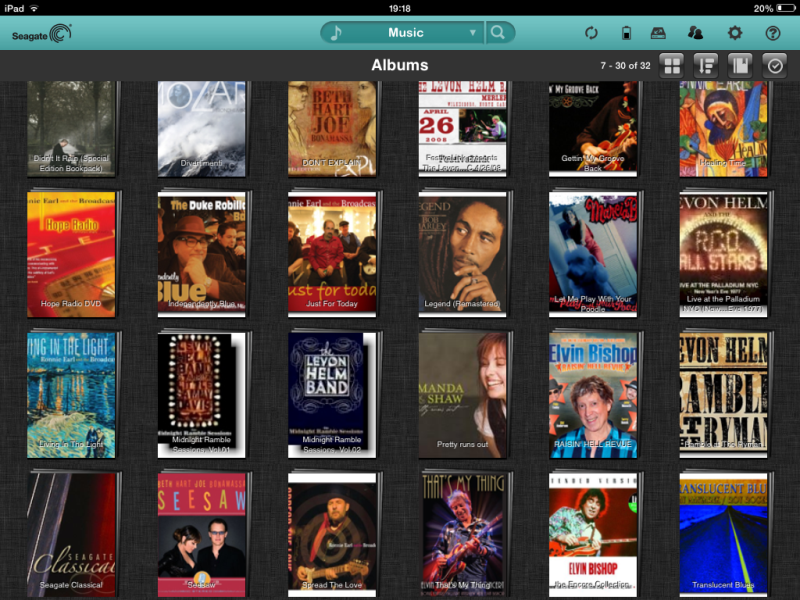Tap the Wi-Fi signal icon

[34, 8]
